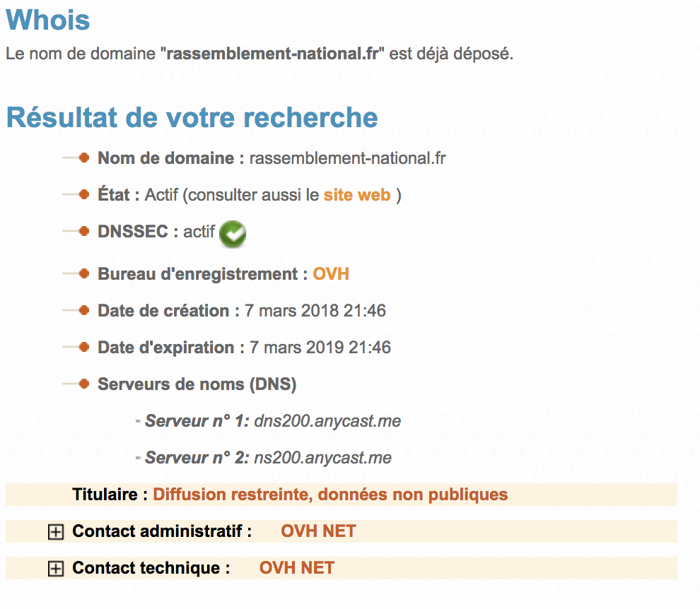Click orange bullet next to Nom de domaine
This screenshot has height=609, width=700.
coord(84,158)
